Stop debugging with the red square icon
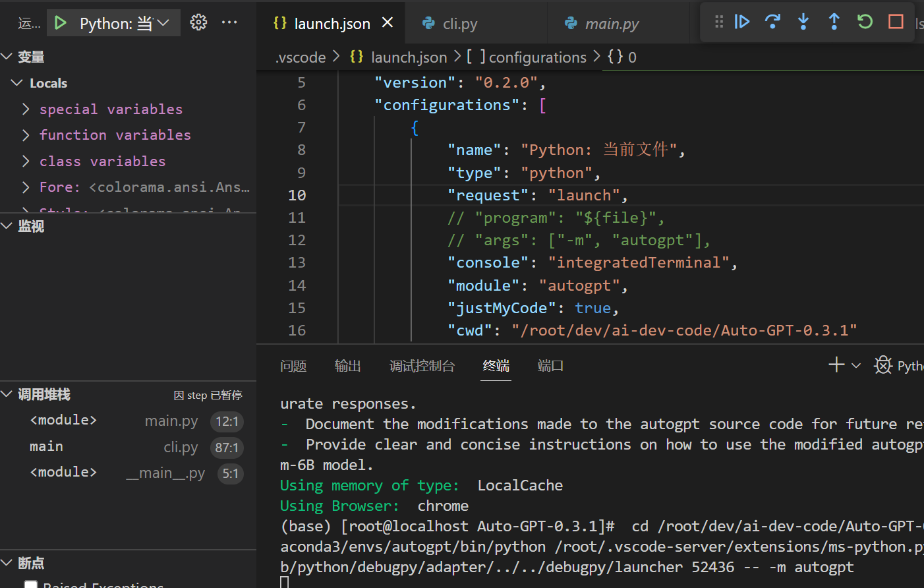Viewport: 924px width, 588px height. (896, 21)
